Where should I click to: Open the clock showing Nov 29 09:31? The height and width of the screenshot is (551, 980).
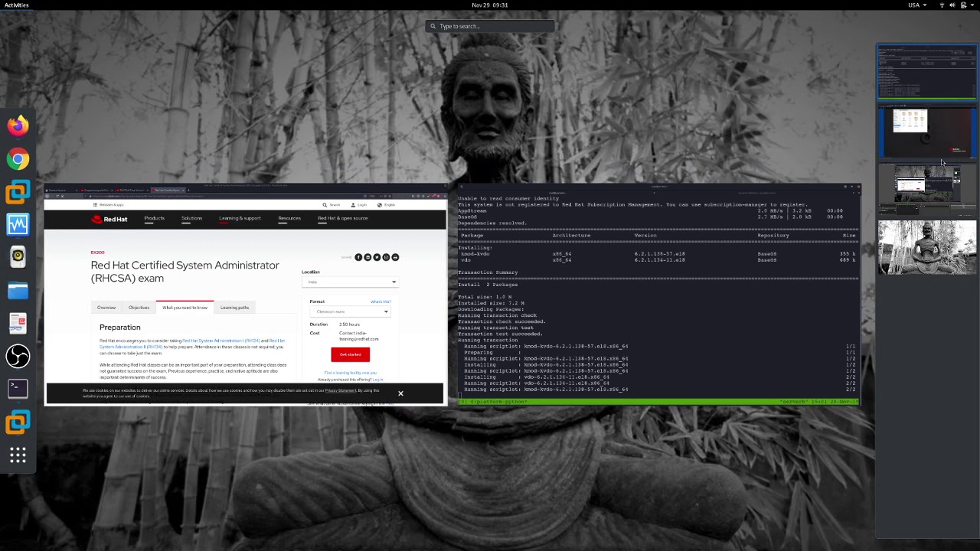[x=490, y=5]
